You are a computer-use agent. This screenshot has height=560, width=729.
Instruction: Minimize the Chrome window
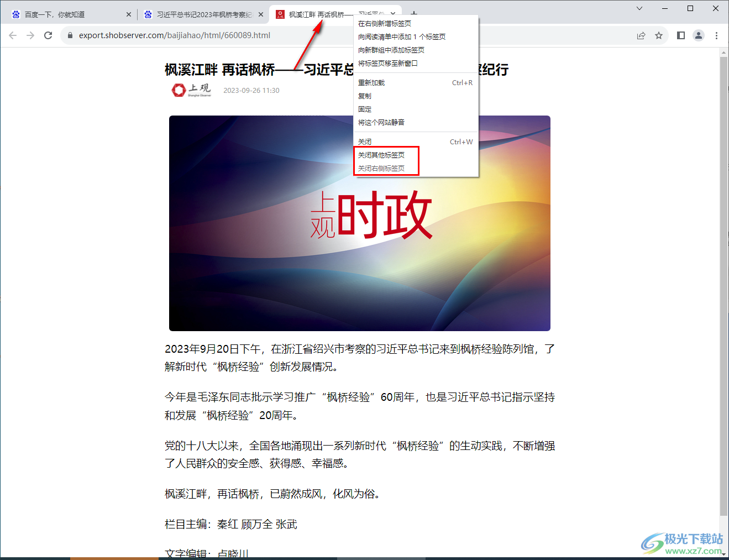(x=665, y=8)
